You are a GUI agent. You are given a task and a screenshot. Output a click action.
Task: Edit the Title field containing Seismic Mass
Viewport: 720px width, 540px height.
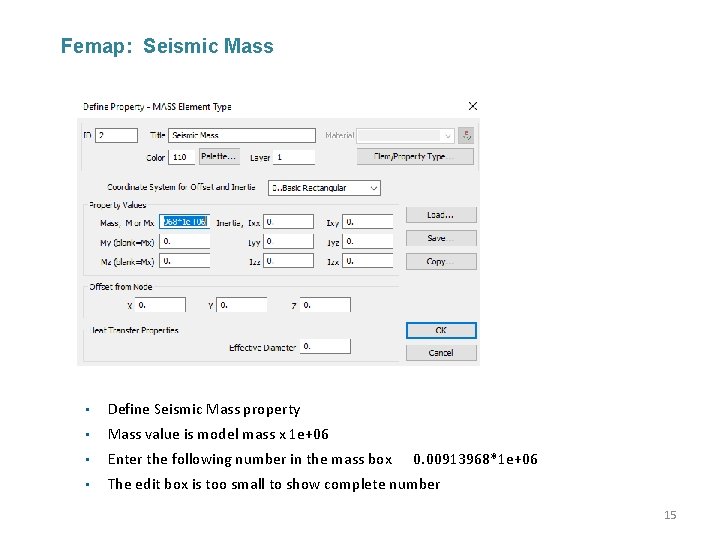coord(242,135)
